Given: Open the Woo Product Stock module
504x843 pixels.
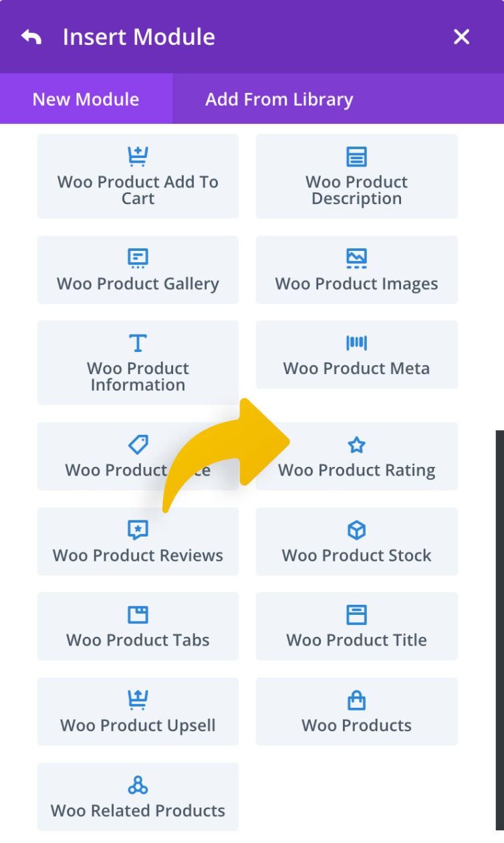Looking at the screenshot, I should click(356, 542).
